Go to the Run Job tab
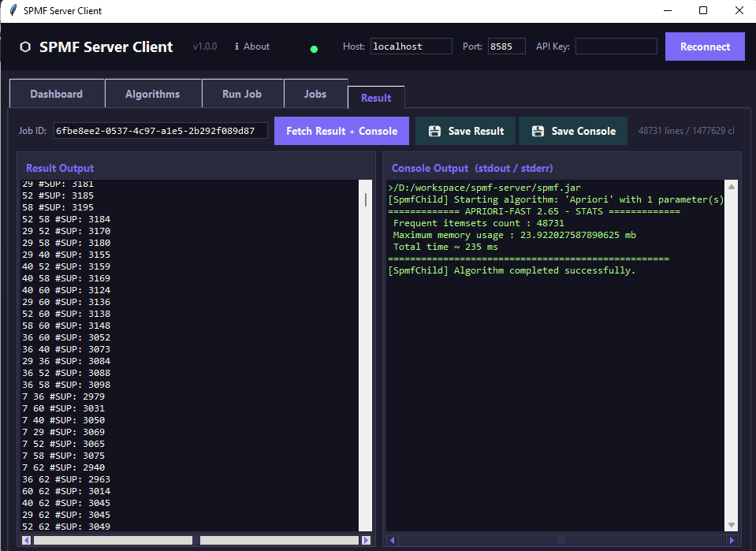756x551 pixels. point(242,94)
